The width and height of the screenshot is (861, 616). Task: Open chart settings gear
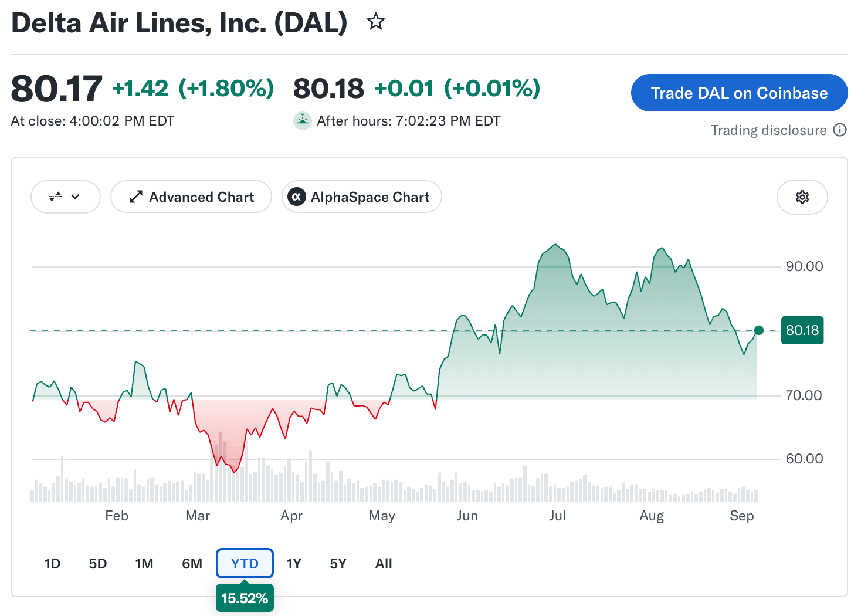point(802,197)
